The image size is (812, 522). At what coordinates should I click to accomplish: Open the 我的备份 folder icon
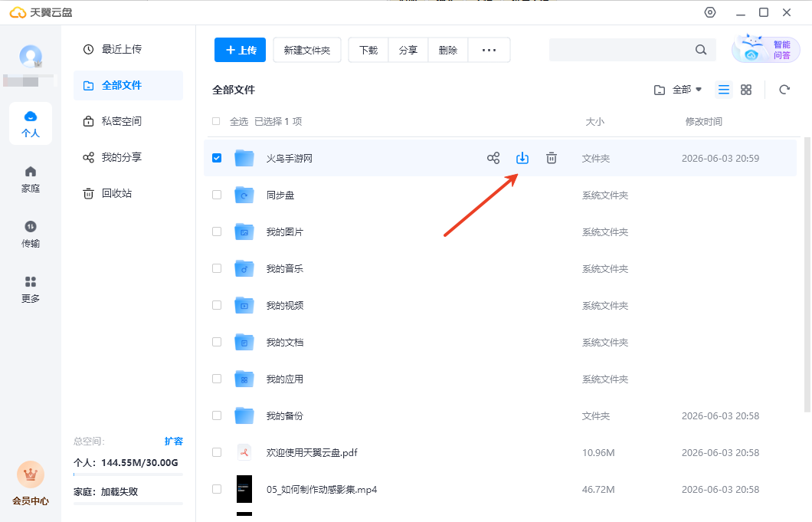coord(244,415)
